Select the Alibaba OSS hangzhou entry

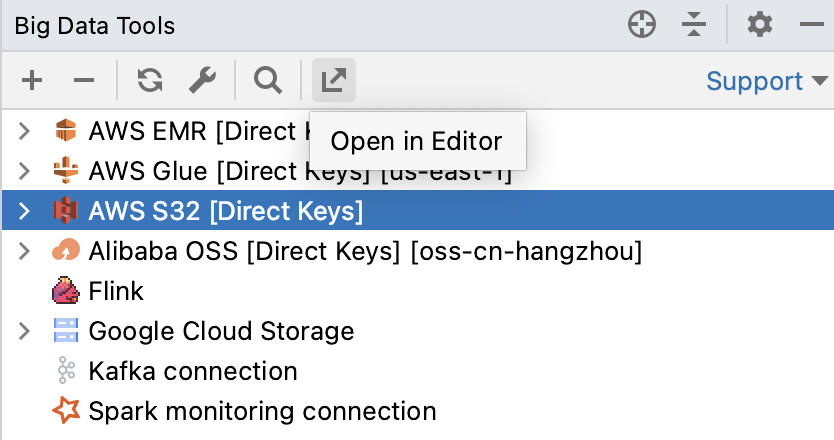(365, 251)
